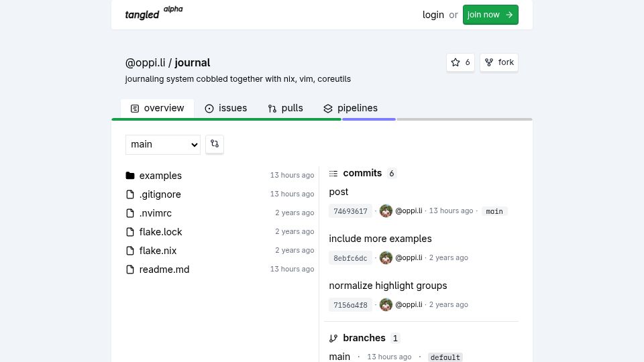Viewport: 644px width, 362px height.
Task: Click the avatar on the post commit
Action: pyautogui.click(x=386, y=211)
